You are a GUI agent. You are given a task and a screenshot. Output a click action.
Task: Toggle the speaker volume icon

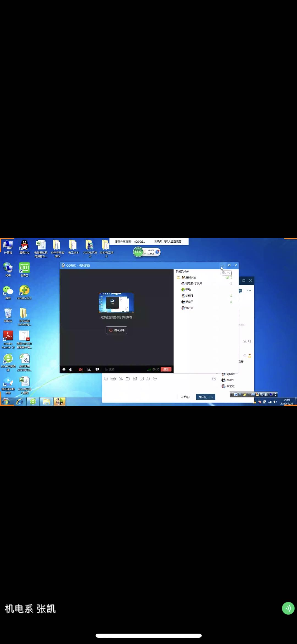70,369
